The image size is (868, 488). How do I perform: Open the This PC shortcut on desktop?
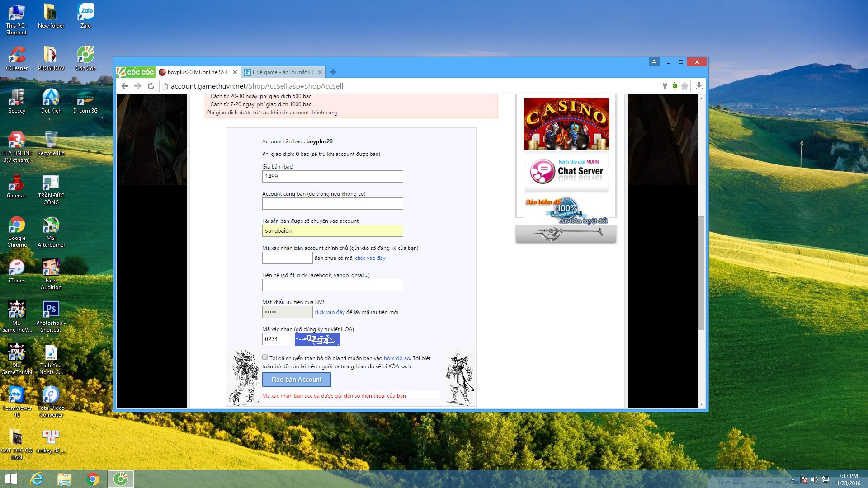(x=17, y=19)
